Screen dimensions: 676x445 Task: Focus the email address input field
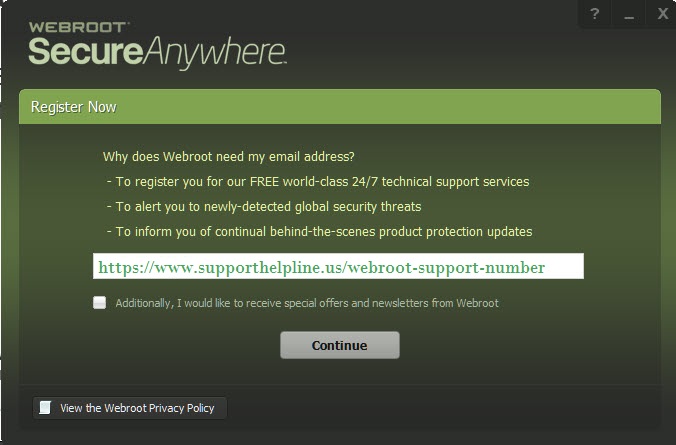[x=338, y=266]
